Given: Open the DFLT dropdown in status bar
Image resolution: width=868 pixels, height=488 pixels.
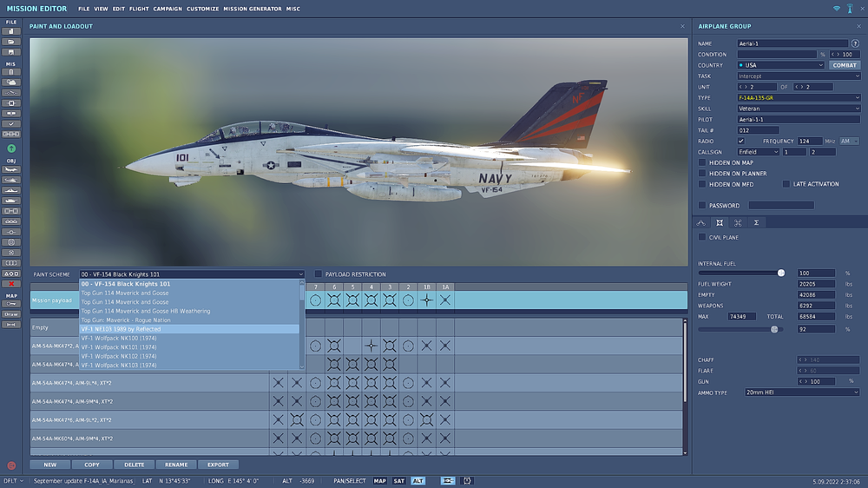Looking at the screenshot, I should click(14, 481).
